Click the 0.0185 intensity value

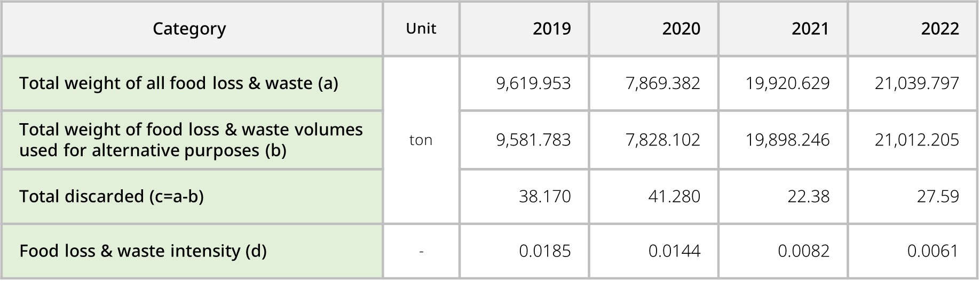(x=544, y=251)
